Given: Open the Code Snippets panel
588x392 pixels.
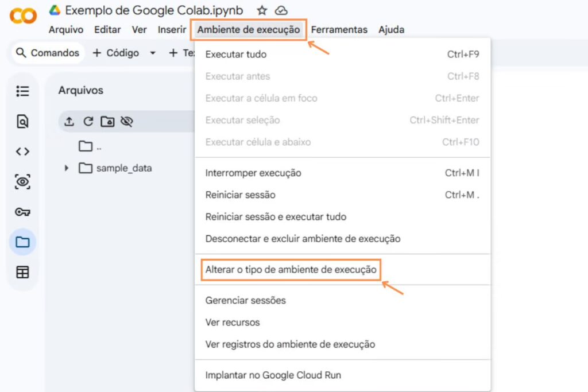Looking at the screenshot, I should tap(22, 151).
